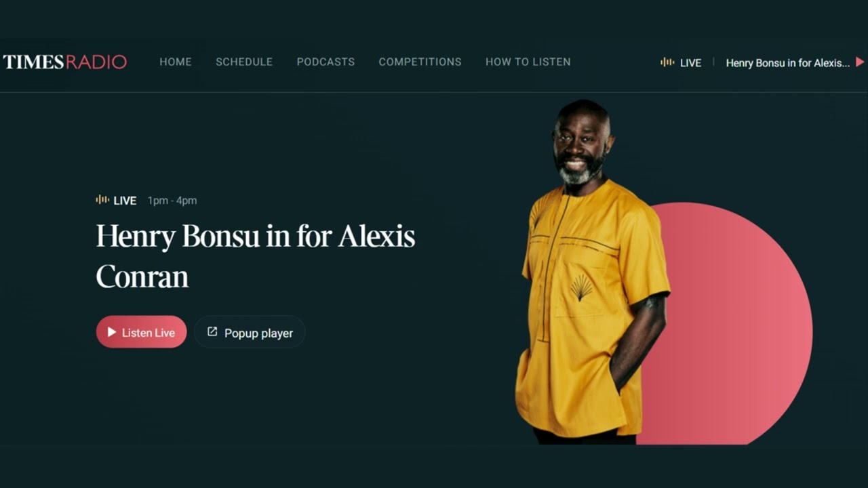Image resolution: width=868 pixels, height=488 pixels.
Task: Click the external window icon in Popup player
Action: pyautogui.click(x=212, y=332)
